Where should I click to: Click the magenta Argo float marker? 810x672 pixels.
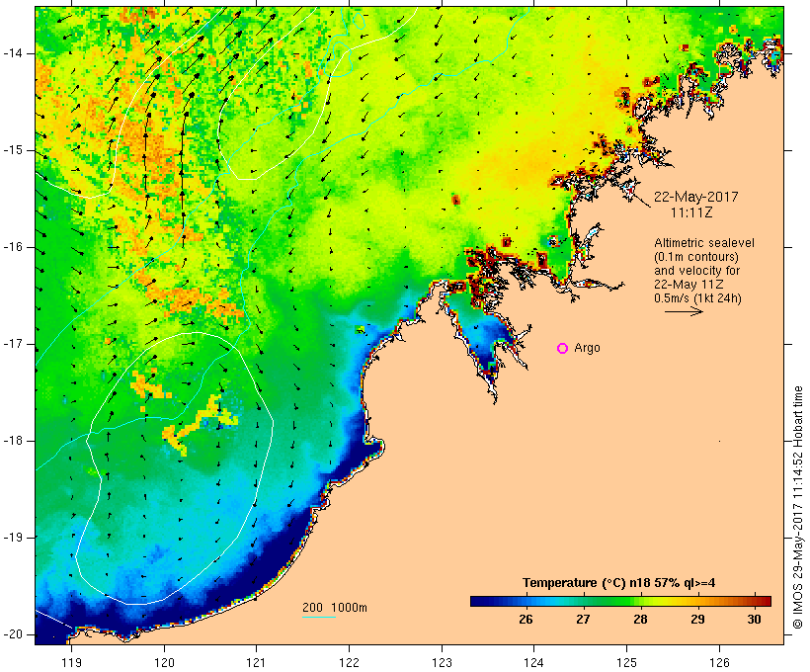pos(563,349)
